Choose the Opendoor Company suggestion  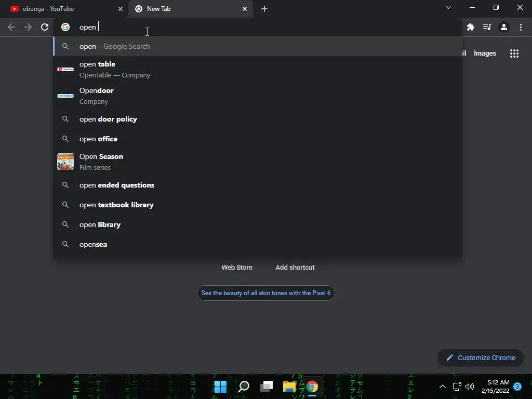pyautogui.click(x=258, y=96)
